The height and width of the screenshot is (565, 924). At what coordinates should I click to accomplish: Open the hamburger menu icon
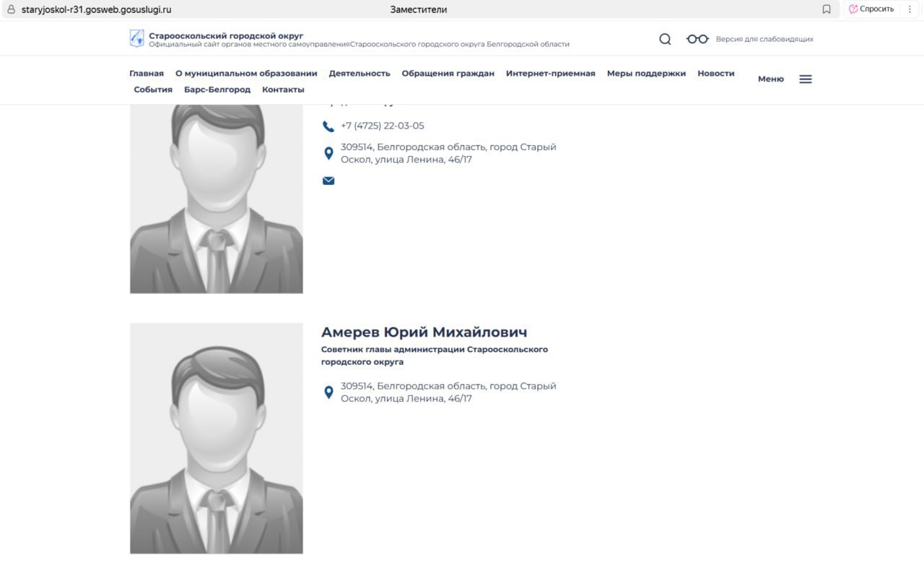click(806, 79)
